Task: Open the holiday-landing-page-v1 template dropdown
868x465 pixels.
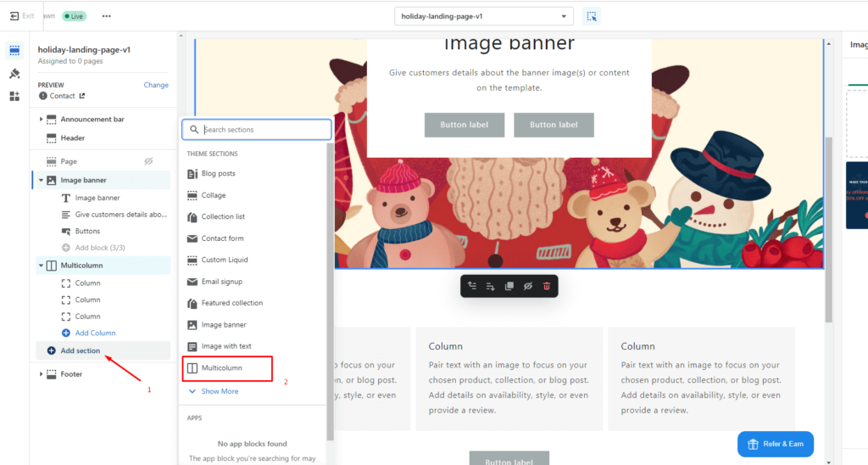Action: point(483,16)
